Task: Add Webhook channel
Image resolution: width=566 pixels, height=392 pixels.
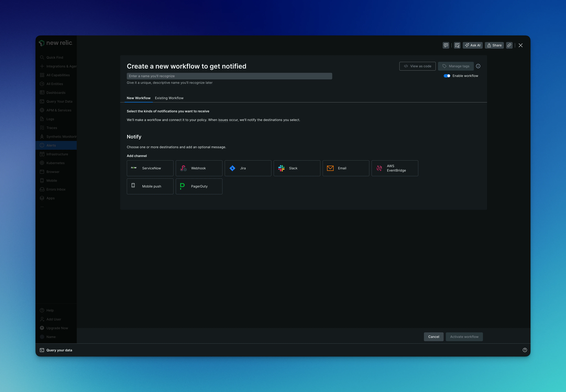Action: 199,168
